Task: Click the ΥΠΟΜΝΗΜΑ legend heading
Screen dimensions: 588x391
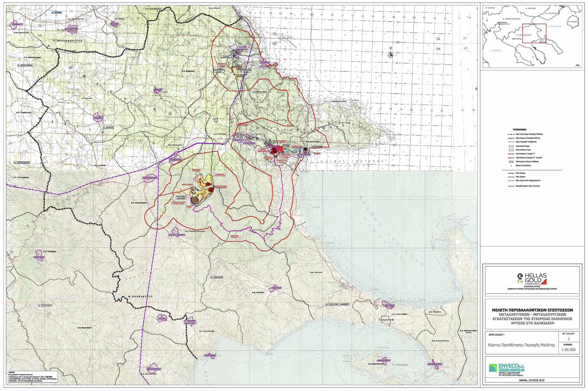Action: (519, 130)
